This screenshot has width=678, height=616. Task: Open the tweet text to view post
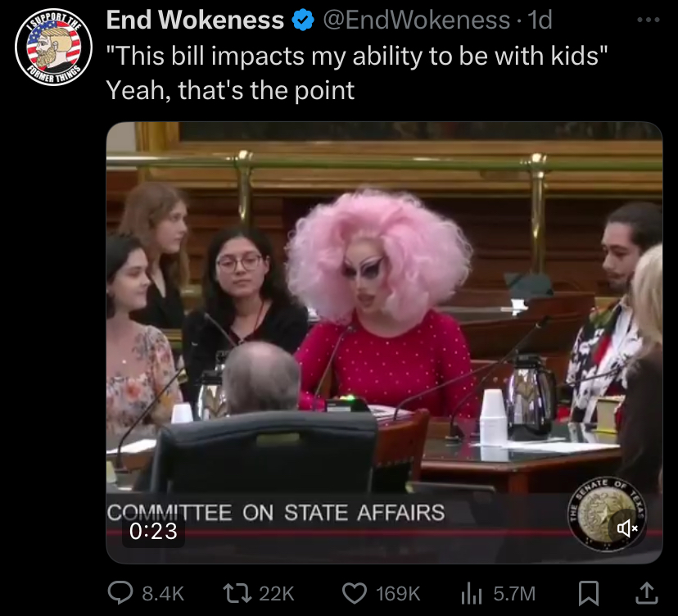click(357, 73)
